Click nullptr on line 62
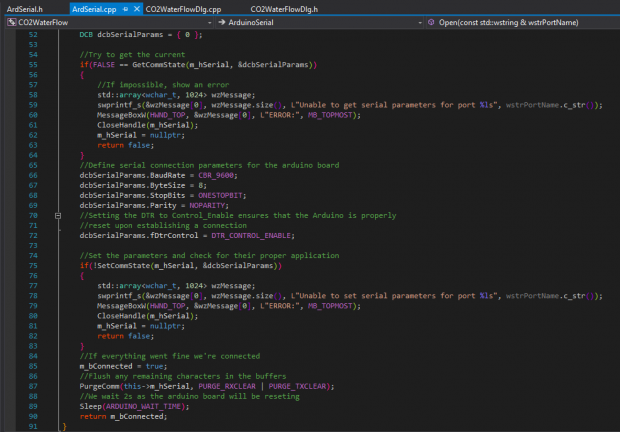This screenshot has height=432, width=620. click(165, 135)
